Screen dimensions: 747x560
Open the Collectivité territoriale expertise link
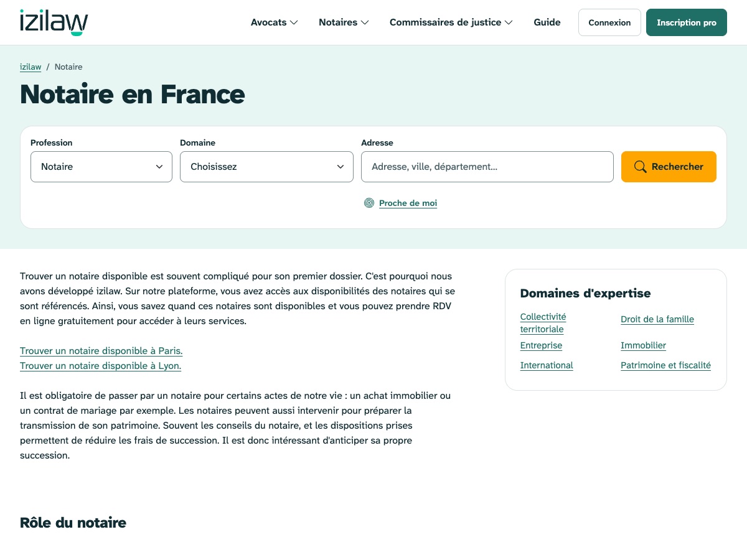[543, 323]
